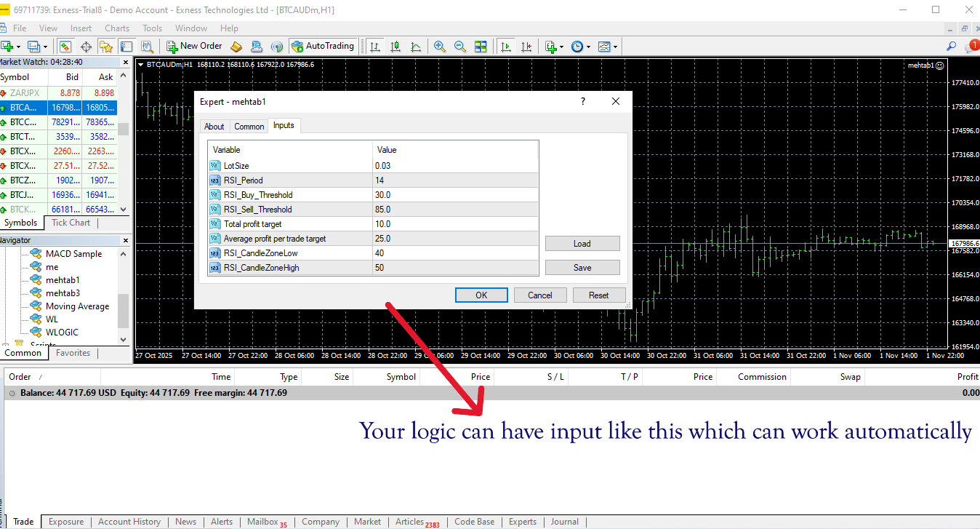Open the Periodicity clock dropdown

(x=580, y=46)
